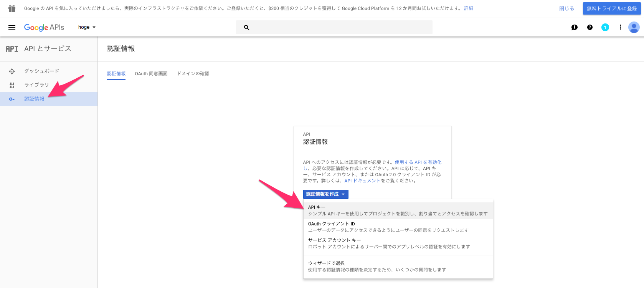The width and height of the screenshot is (644, 288).
Task: Open the API ドキュメント link
Action: [x=362, y=181]
